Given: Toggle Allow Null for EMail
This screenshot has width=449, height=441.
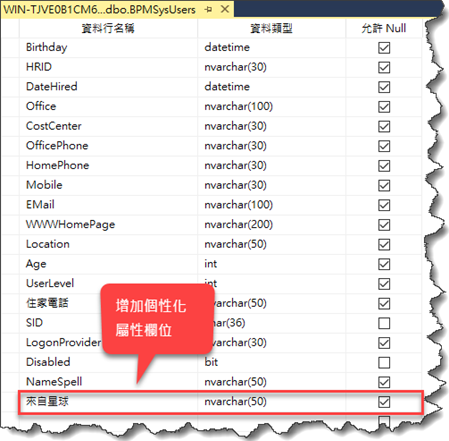Looking at the screenshot, I should [x=384, y=205].
